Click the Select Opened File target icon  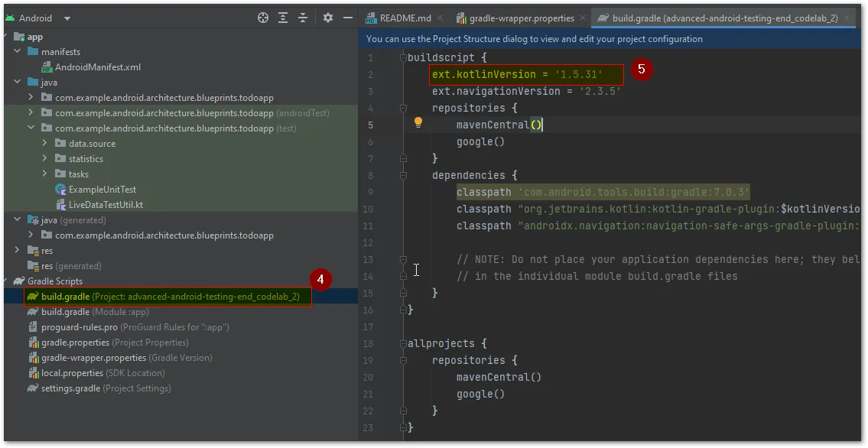(x=263, y=18)
